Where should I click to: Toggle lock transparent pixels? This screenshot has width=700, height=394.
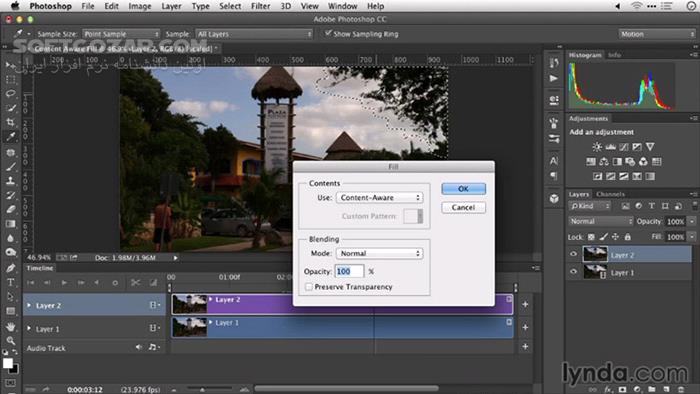coord(591,236)
